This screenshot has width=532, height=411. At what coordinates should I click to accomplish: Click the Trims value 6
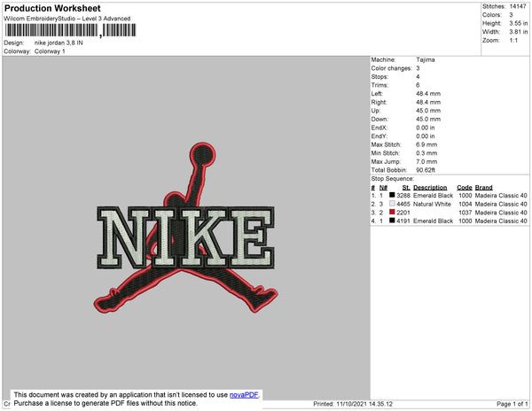418,85
